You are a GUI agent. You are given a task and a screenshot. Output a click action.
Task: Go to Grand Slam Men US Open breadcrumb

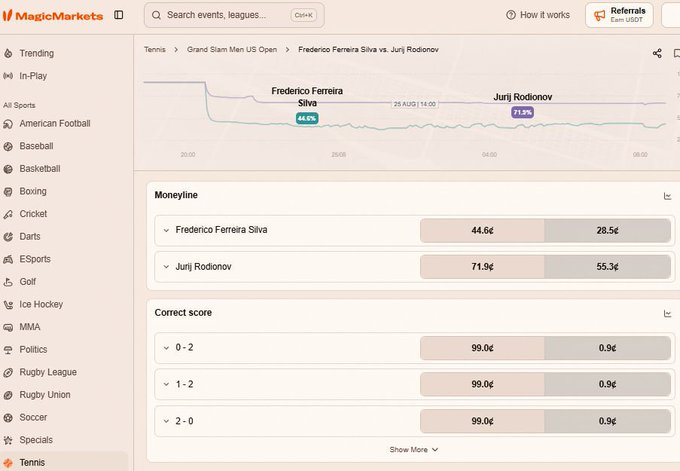coord(232,49)
